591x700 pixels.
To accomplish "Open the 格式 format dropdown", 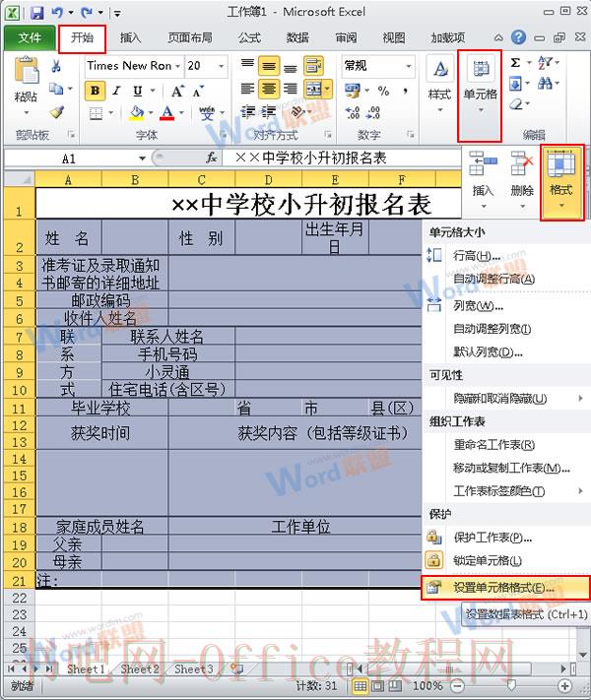I will 561,182.
